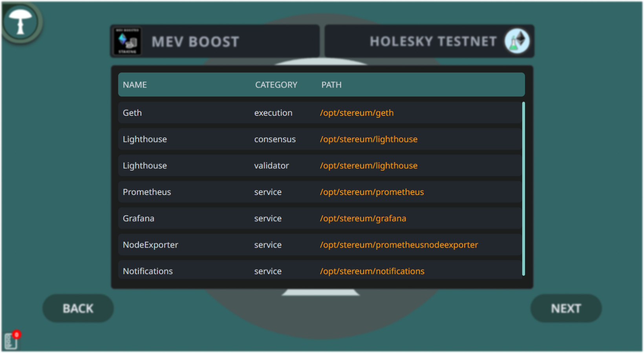Click the service category in NodeExporter row

tap(268, 245)
